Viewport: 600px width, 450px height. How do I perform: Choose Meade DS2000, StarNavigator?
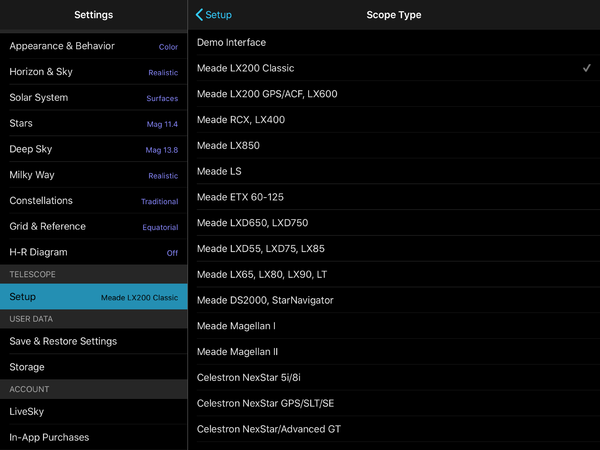[x=394, y=300]
